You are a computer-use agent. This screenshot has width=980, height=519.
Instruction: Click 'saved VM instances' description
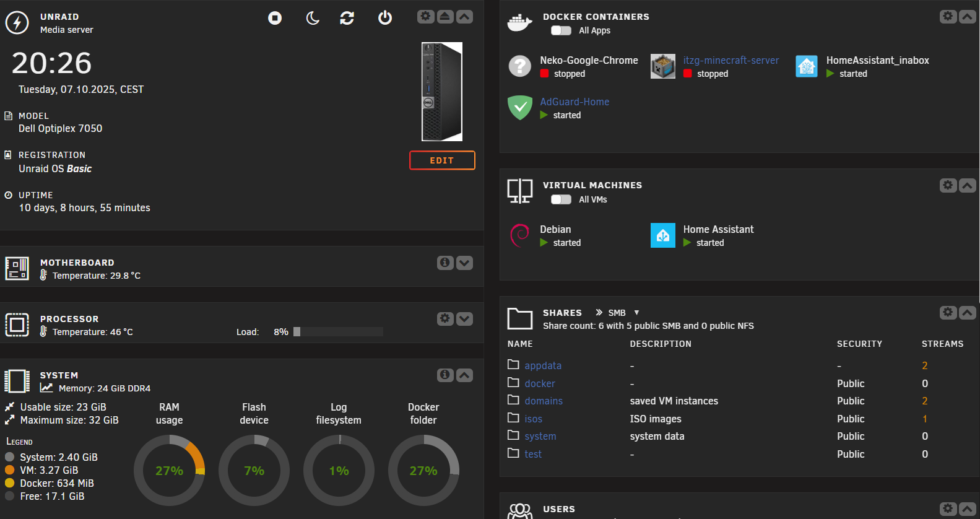click(x=674, y=401)
